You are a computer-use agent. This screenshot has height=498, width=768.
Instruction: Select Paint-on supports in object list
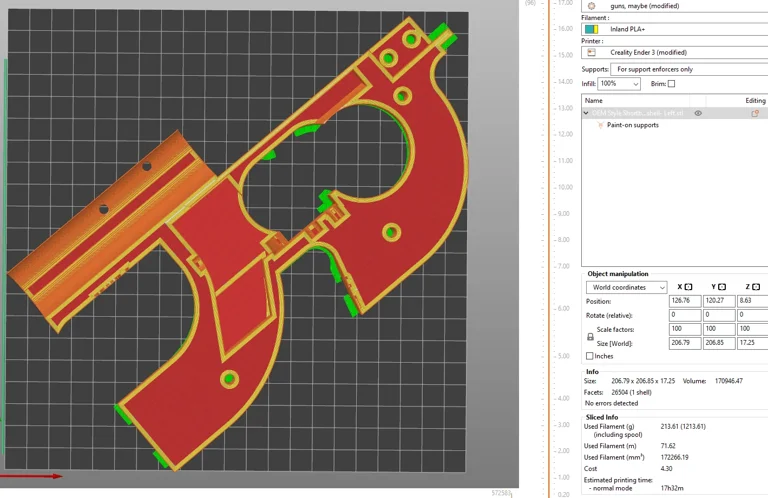point(631,125)
